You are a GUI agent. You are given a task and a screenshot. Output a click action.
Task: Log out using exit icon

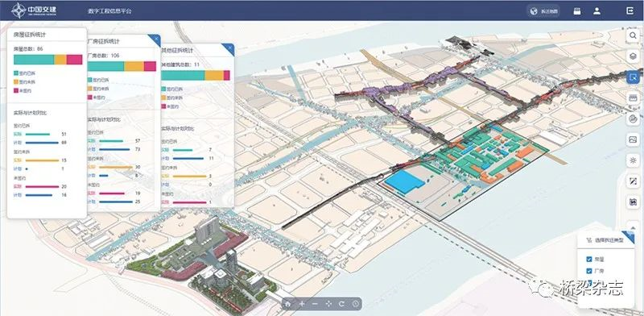(630, 11)
